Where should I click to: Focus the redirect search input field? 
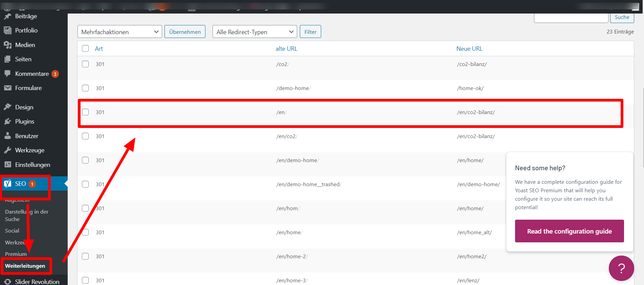pyautogui.click(x=571, y=17)
